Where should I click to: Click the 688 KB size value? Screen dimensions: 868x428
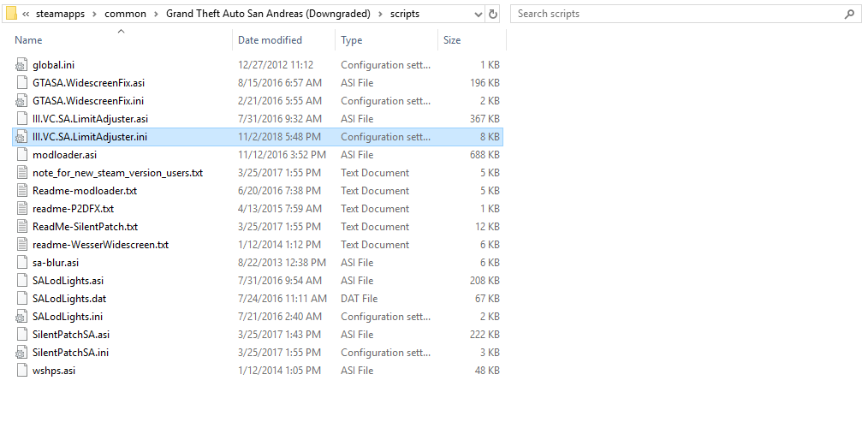[485, 155]
